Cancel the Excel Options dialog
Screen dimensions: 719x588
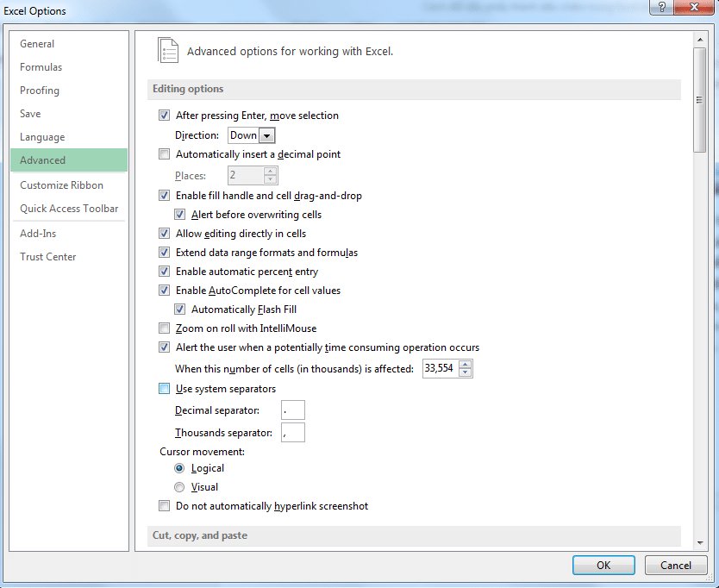675,565
